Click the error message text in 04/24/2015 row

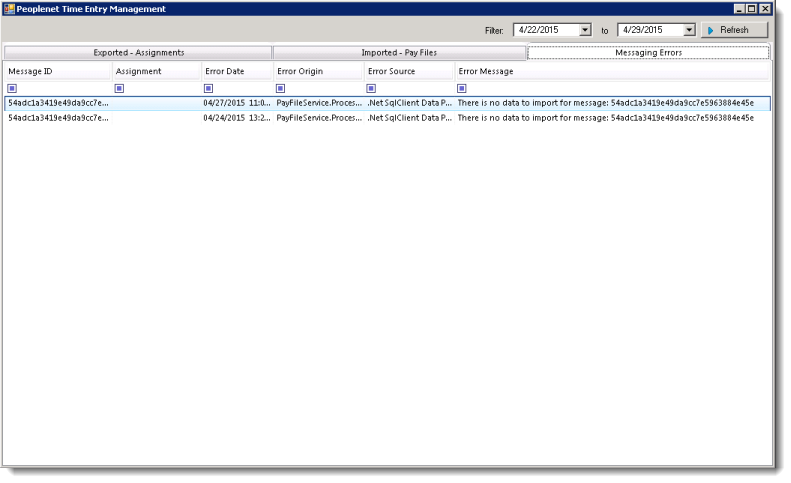tap(605, 118)
